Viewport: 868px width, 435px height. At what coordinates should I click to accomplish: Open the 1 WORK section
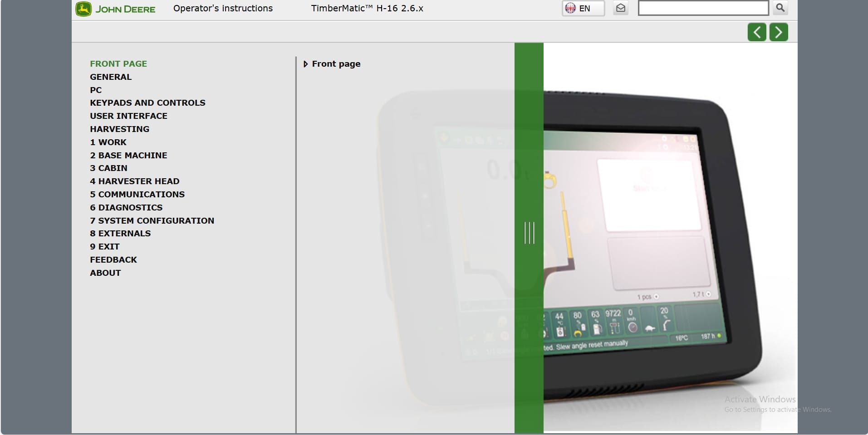108,142
